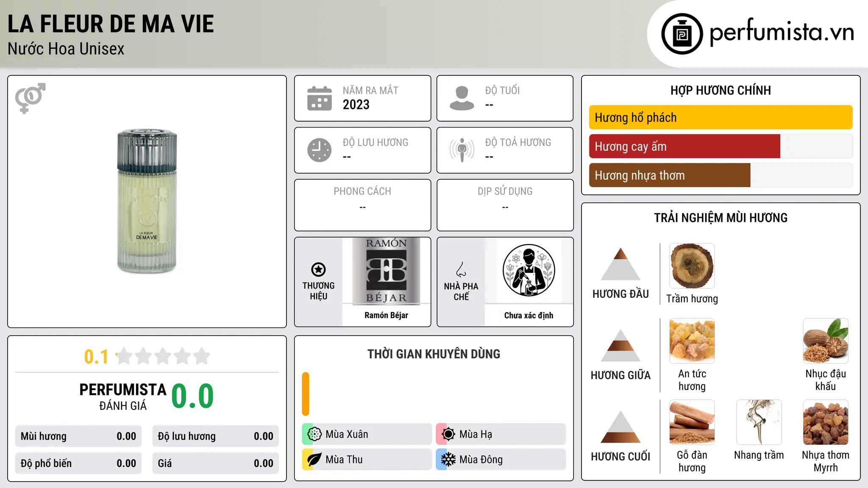Click the LA FLEUR DE MA VIE title
The height and width of the screenshot is (488, 868).
click(111, 24)
